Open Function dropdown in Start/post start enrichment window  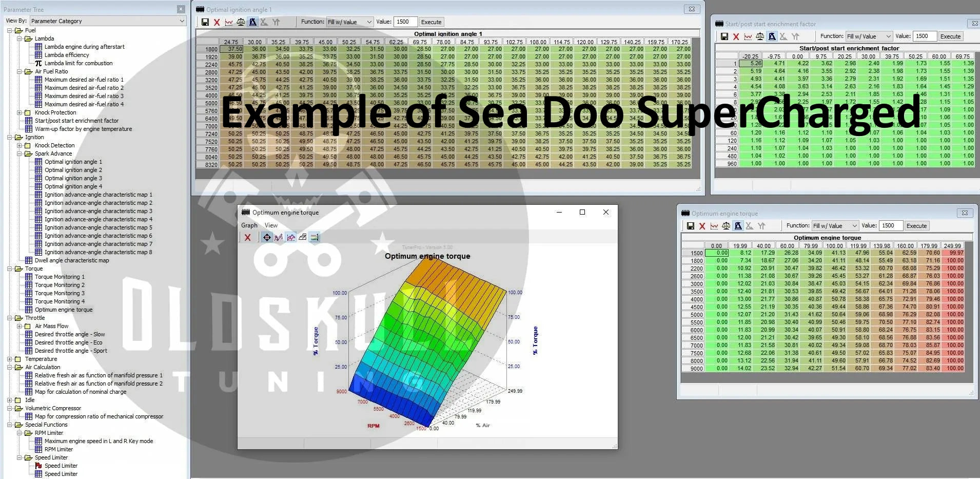869,36
